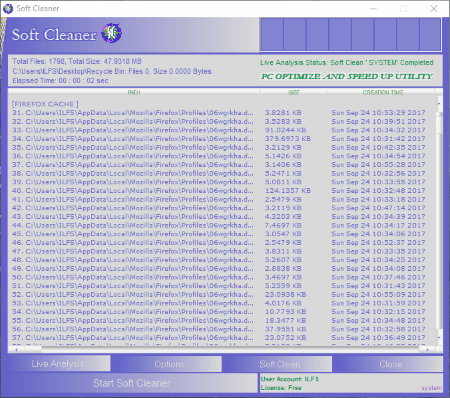Select row 40 file path

pyautogui.click(x=133, y=191)
